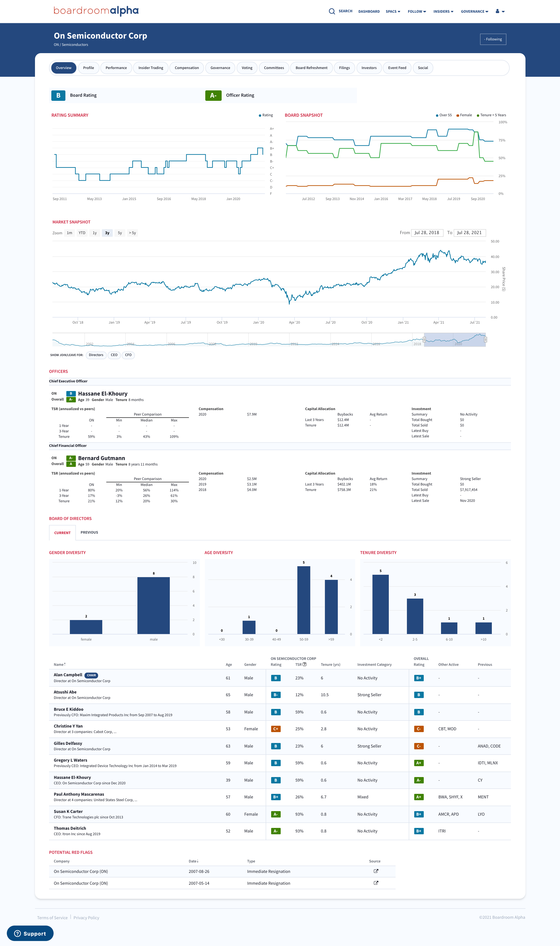Click Paul Anthony Mascarenas' A+ overall badge
560x946 pixels.
419,797
